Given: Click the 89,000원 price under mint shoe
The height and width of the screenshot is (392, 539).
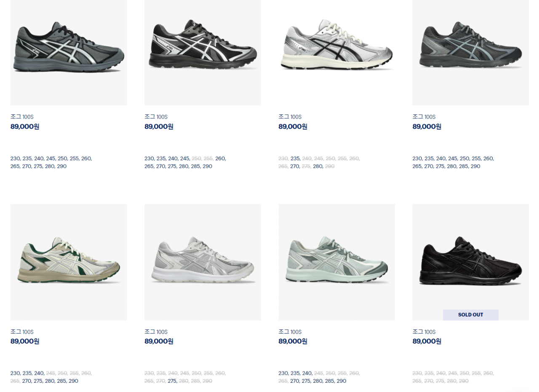Looking at the screenshot, I should (293, 341).
